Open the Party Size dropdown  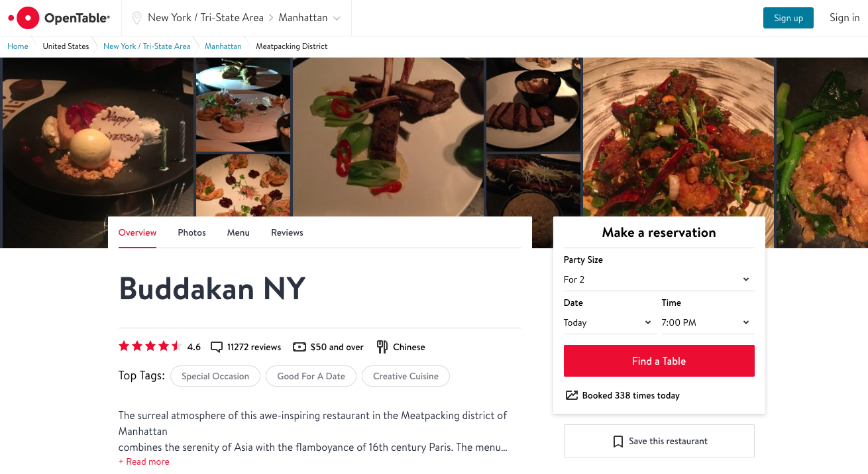pos(659,279)
